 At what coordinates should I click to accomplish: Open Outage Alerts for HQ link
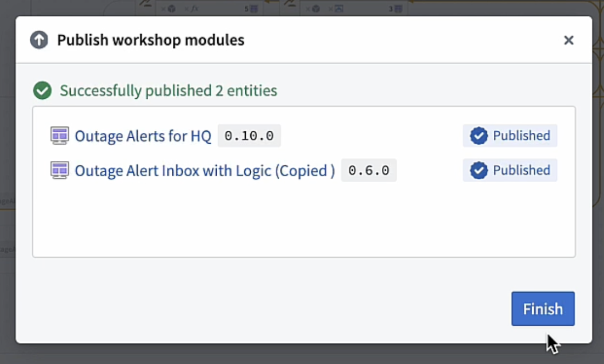point(142,136)
